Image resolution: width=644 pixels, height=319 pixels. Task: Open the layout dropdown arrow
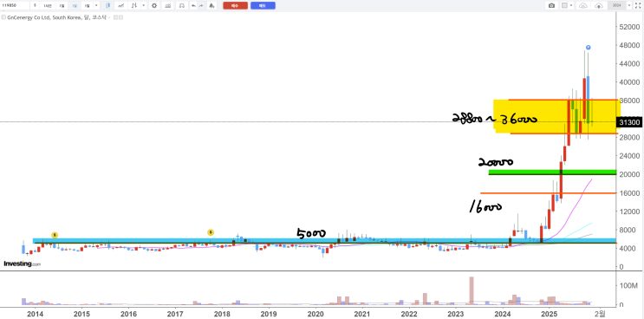[x=572, y=5]
